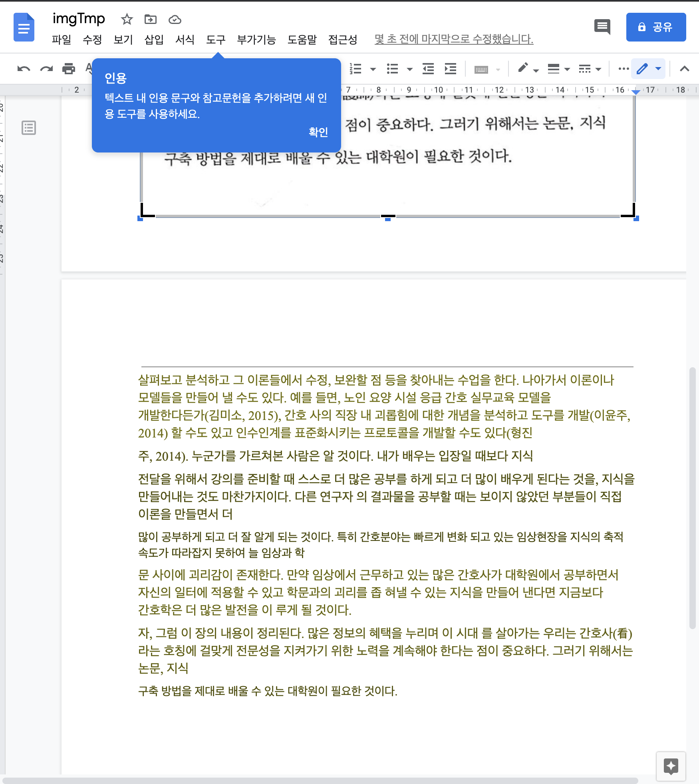Viewport: 699px width, 784px height.
Task: Open bulleted list style dropdown
Action: click(410, 69)
